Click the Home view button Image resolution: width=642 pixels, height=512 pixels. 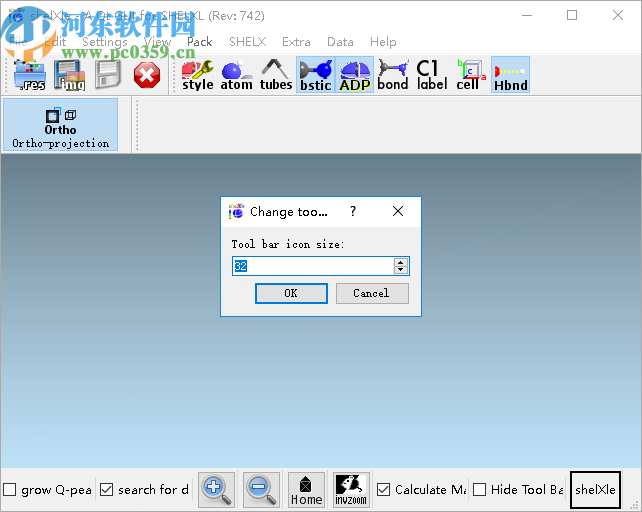[x=306, y=490]
